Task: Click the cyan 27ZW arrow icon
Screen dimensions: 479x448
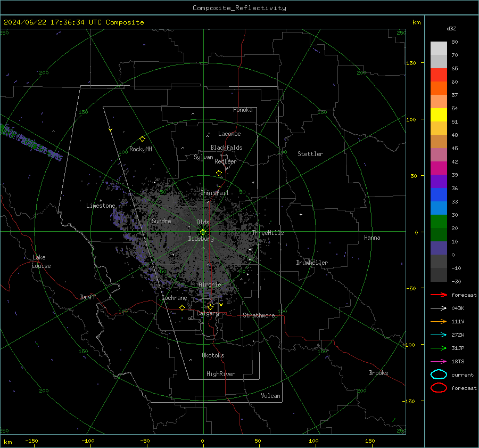Action: (x=439, y=335)
